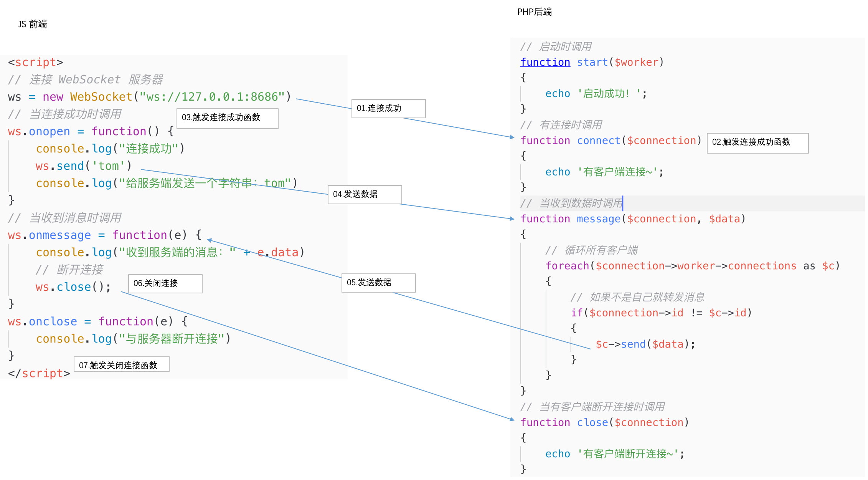868x480 pixels.
Task: Click the 'JS 前端' heading
Action: 33,24
